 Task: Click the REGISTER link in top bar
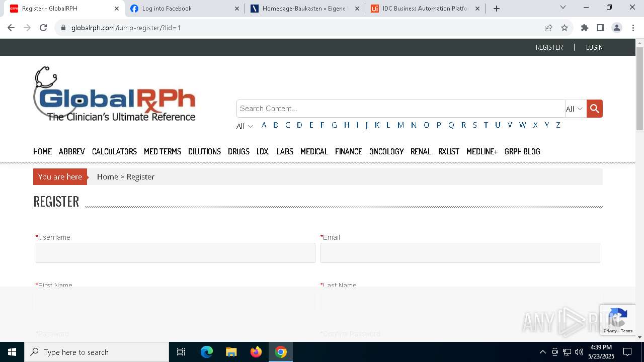[549, 47]
